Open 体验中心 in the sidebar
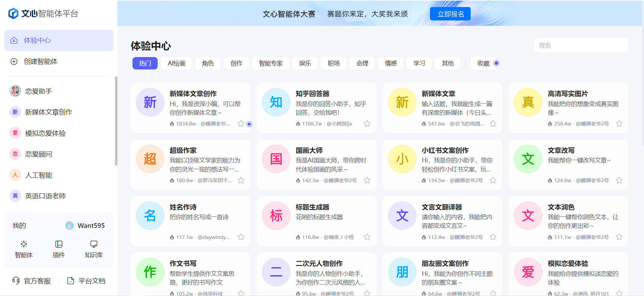This screenshot has width=644, height=296. pyautogui.click(x=59, y=40)
